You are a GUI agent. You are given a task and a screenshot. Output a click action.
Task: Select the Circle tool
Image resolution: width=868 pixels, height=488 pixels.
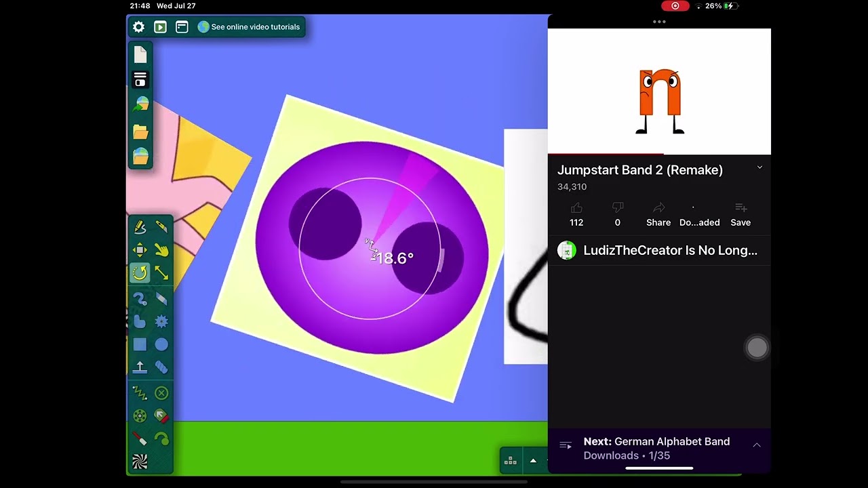pyautogui.click(x=161, y=344)
